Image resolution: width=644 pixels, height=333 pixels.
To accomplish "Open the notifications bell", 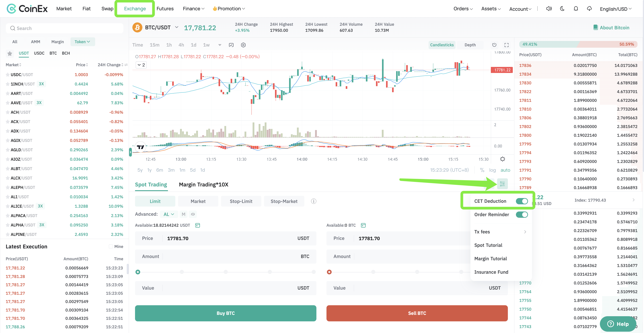I will point(576,9).
